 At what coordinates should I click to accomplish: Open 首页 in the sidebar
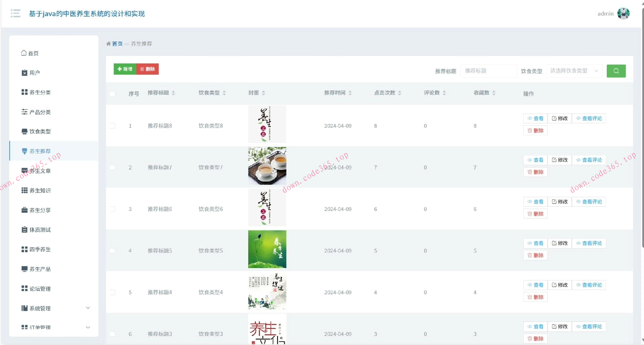pyautogui.click(x=54, y=53)
